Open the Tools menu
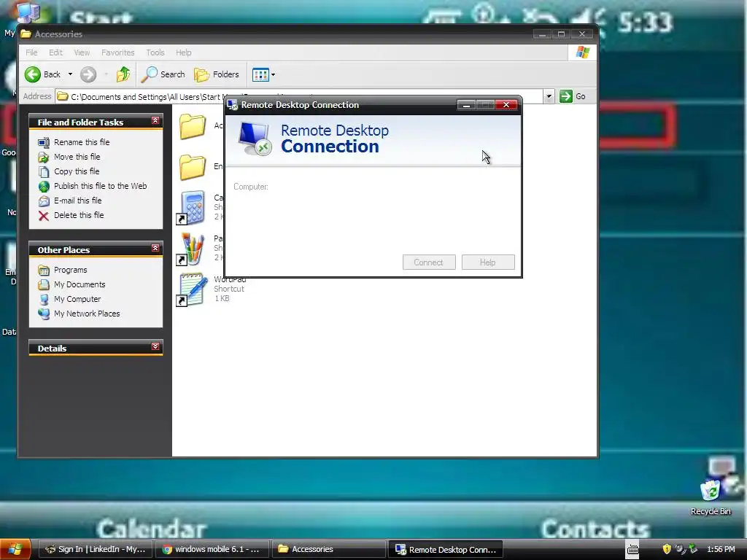Image resolution: width=747 pixels, height=560 pixels. pos(155,52)
